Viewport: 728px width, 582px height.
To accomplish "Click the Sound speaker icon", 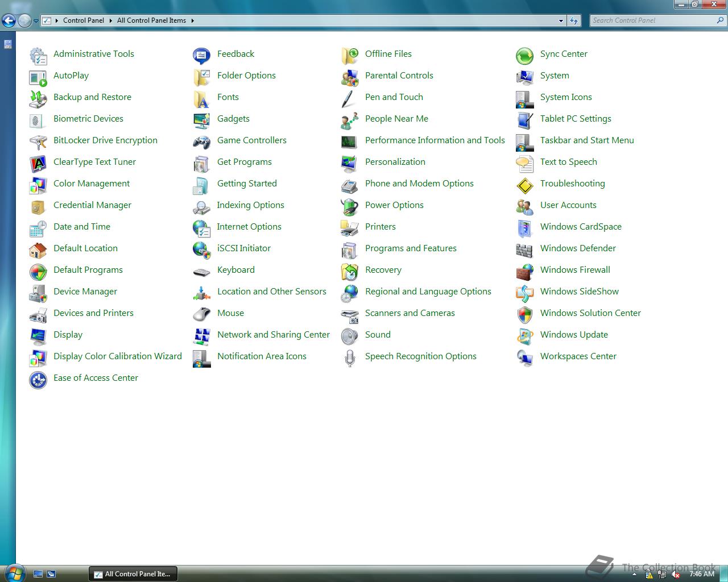I will (350, 336).
